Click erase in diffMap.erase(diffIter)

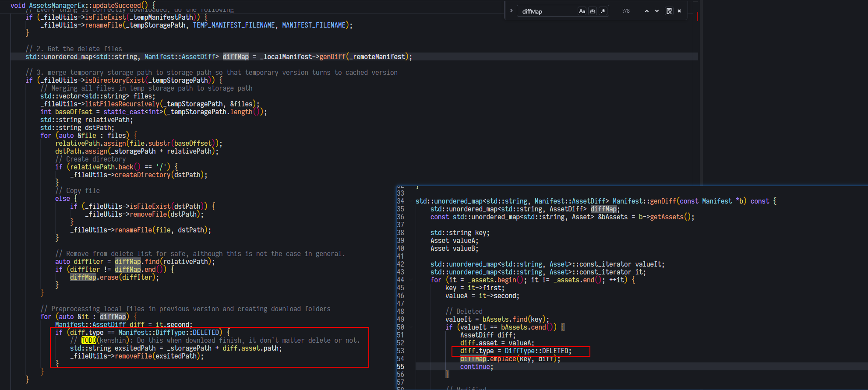tap(109, 278)
